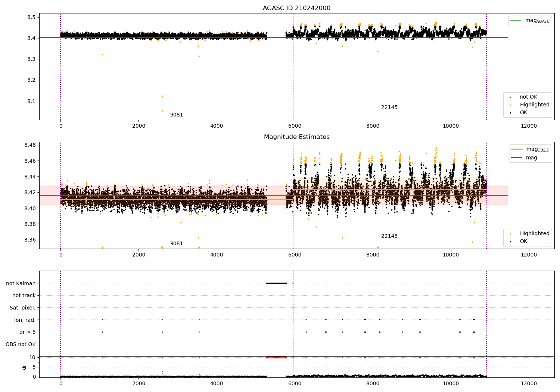Click the 'dr' axis label at bottom left
Viewport: 560px width, 392px height.
[24, 367]
